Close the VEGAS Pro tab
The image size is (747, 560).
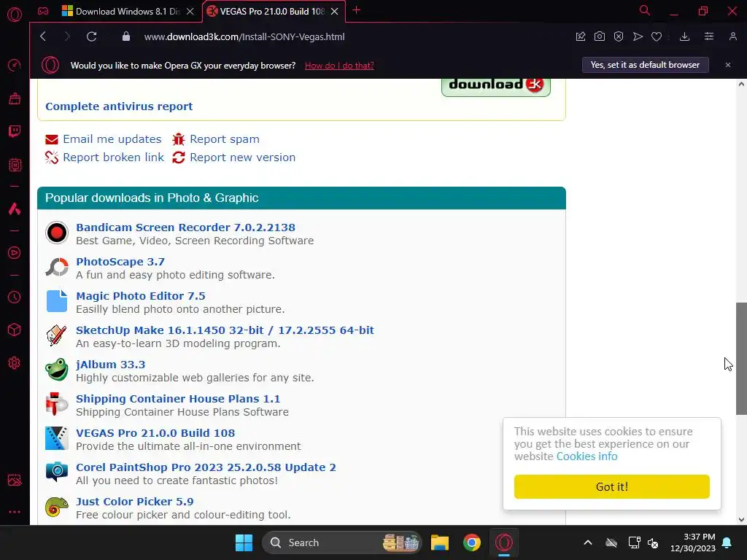coord(334,12)
